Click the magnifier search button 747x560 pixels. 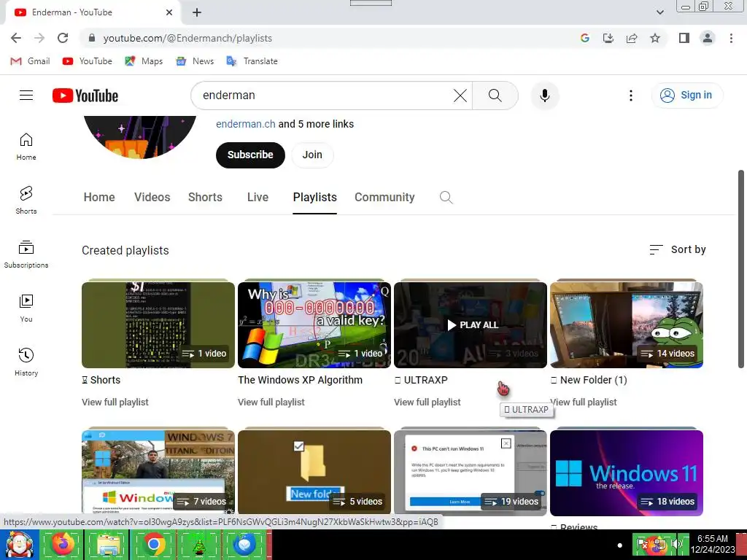[495, 96]
